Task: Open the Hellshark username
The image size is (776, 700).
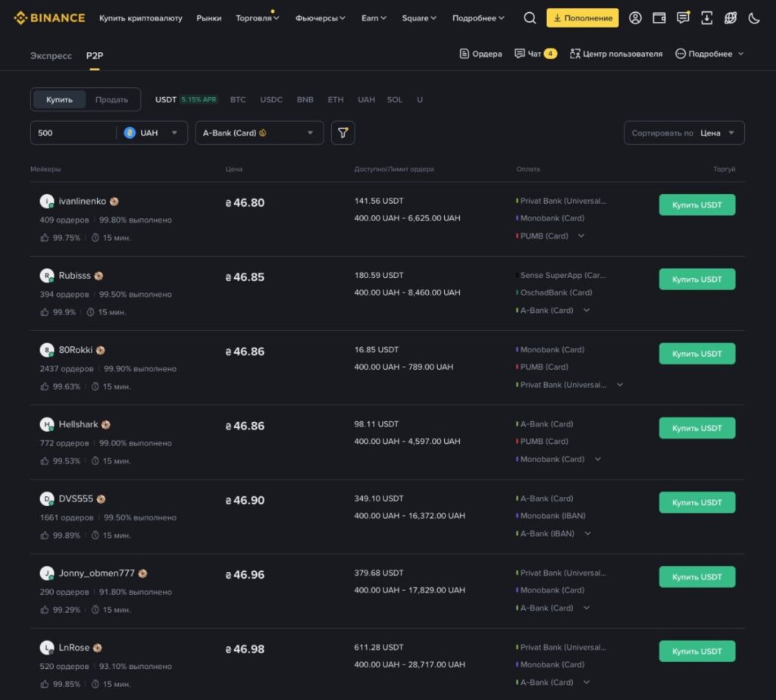Action: pos(78,424)
